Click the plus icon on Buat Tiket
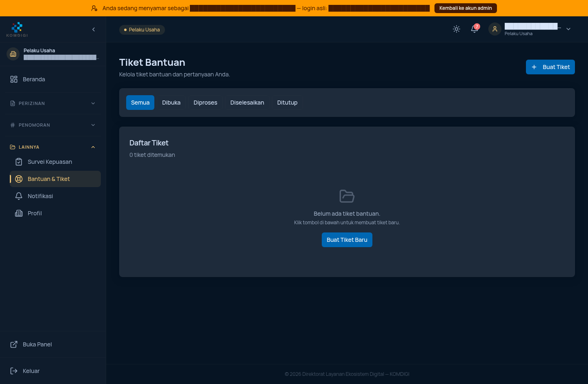The width and height of the screenshot is (588, 384). (534, 67)
